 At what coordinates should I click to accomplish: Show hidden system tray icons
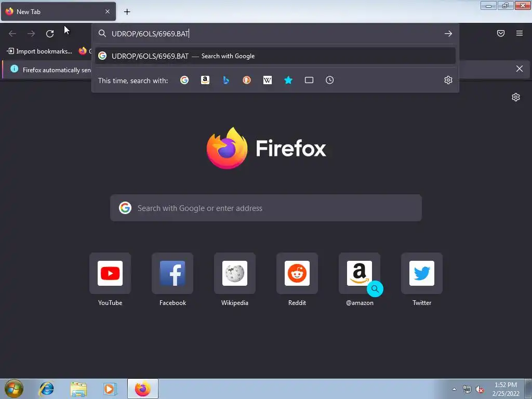(x=454, y=389)
